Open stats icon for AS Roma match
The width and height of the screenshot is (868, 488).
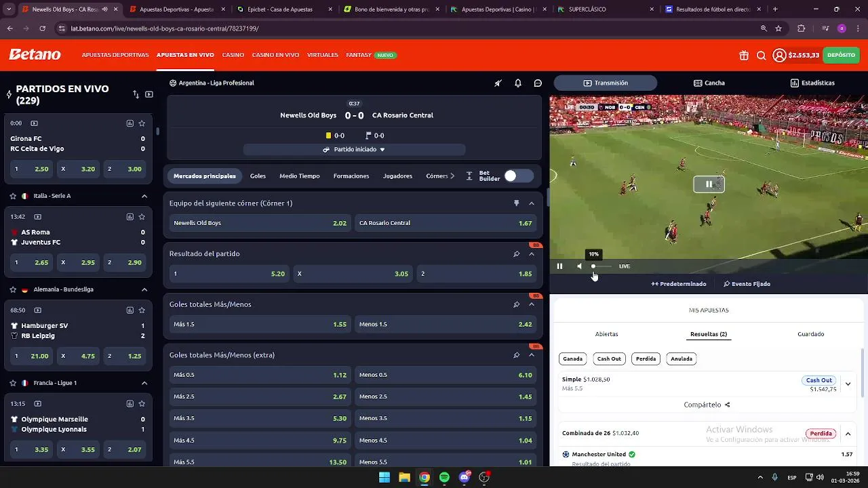tap(130, 217)
